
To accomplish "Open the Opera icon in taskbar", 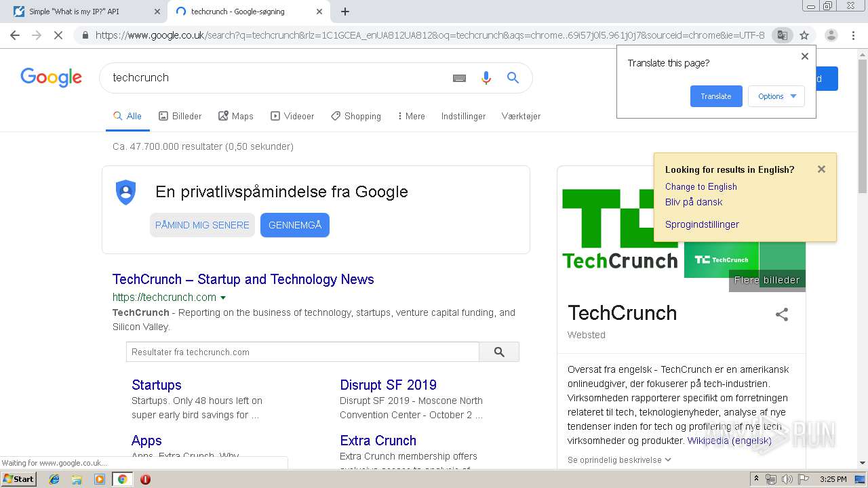I will click(x=145, y=479).
